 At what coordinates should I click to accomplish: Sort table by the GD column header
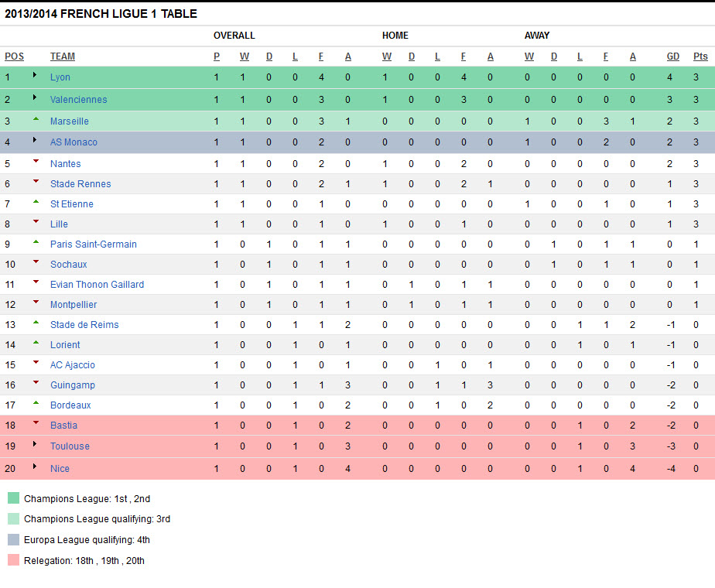673,56
